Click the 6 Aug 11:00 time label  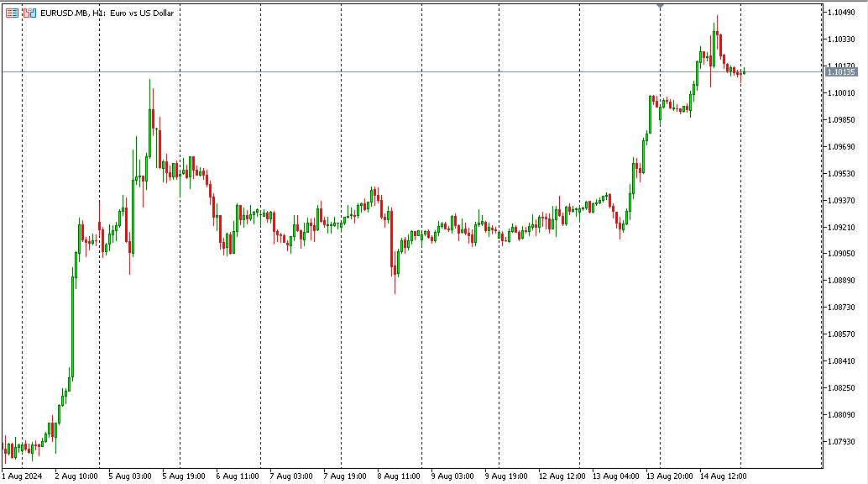238,476
